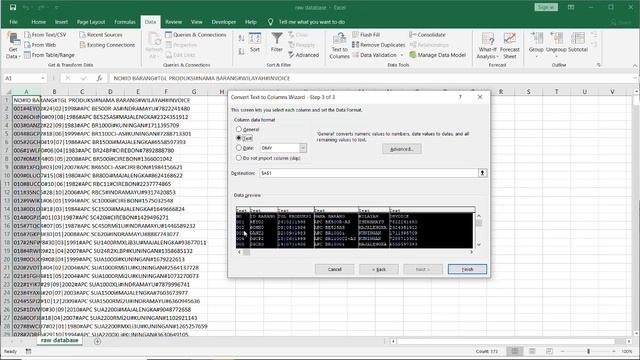Select the Date data format radio
Image resolution: width=640 pixels, height=360 pixels.
[239, 148]
